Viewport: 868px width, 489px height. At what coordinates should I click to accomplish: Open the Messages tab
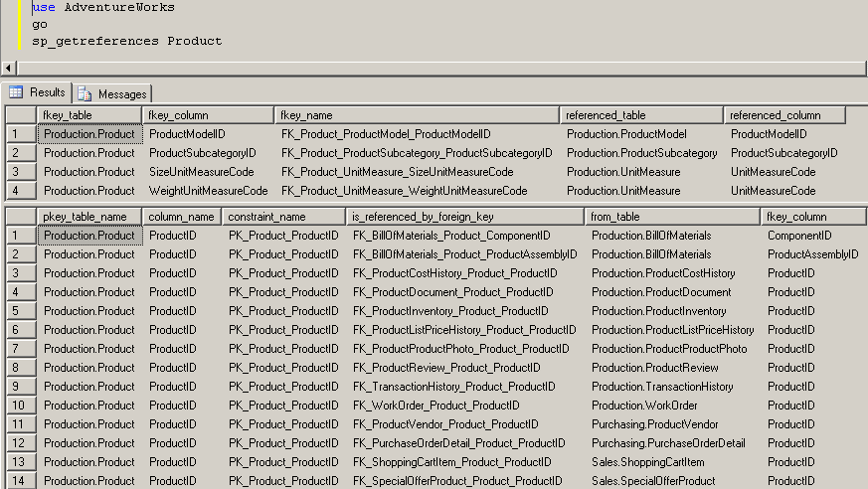click(112, 94)
